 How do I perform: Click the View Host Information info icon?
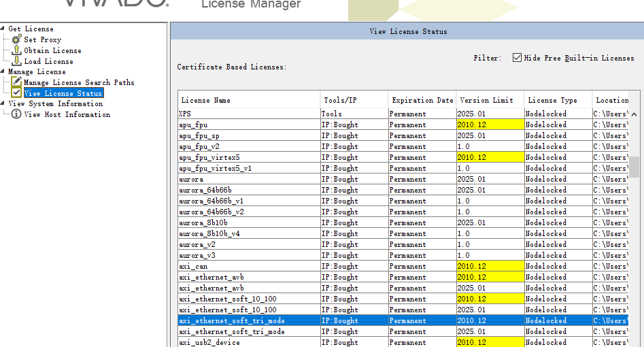tap(16, 114)
